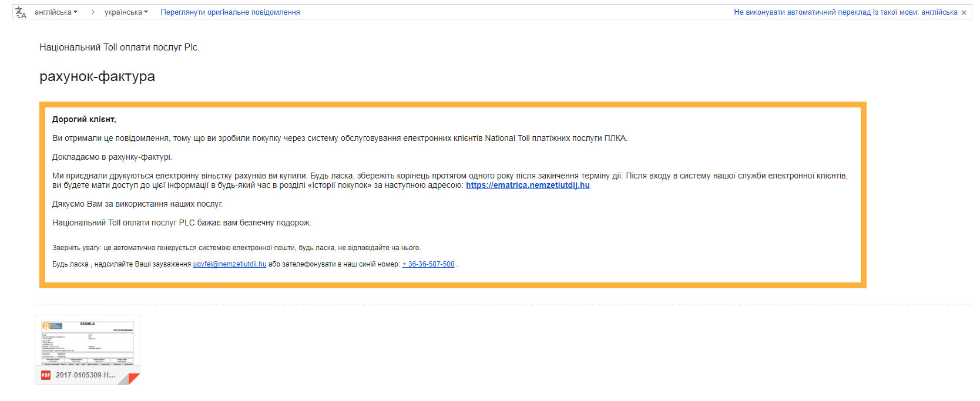Disable automatic translation for англійська

tap(845, 12)
